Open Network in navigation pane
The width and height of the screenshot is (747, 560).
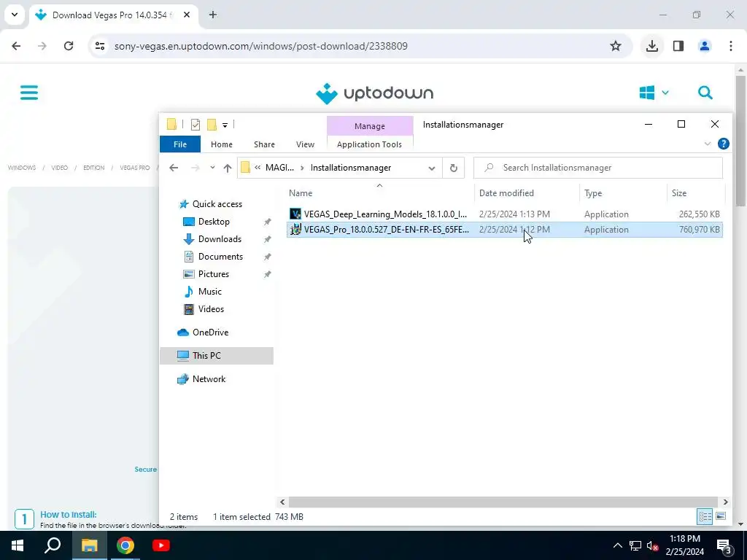(x=209, y=379)
